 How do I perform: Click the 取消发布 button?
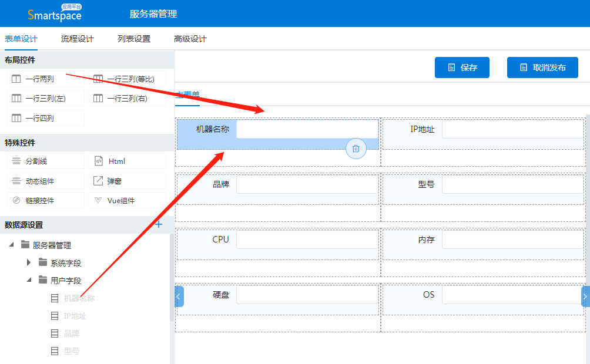[542, 68]
